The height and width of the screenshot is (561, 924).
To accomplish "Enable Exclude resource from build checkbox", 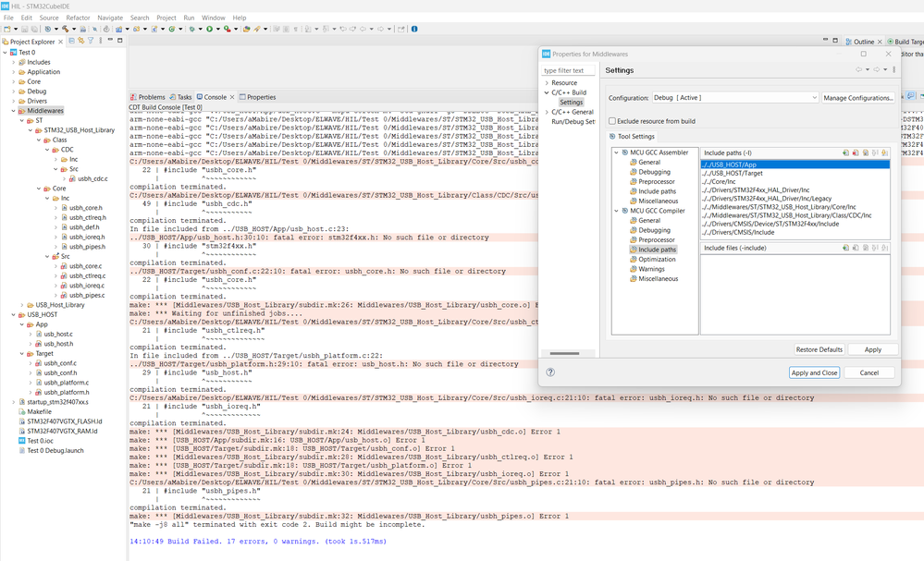I will tap(612, 121).
